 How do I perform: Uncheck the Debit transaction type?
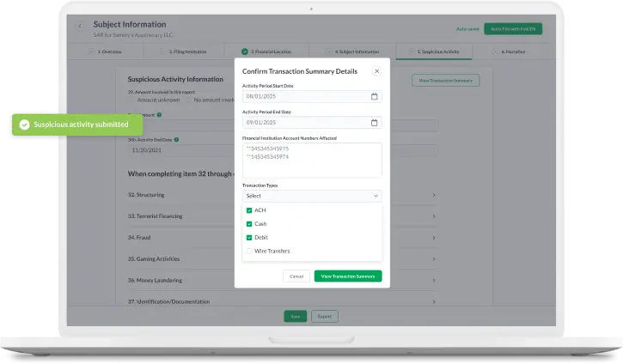point(249,238)
